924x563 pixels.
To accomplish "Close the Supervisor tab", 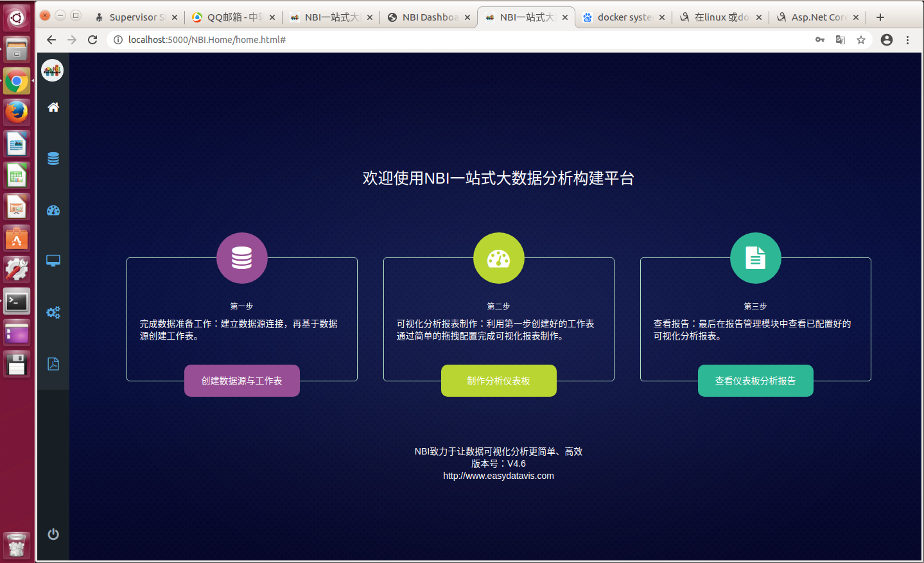I will tap(175, 17).
